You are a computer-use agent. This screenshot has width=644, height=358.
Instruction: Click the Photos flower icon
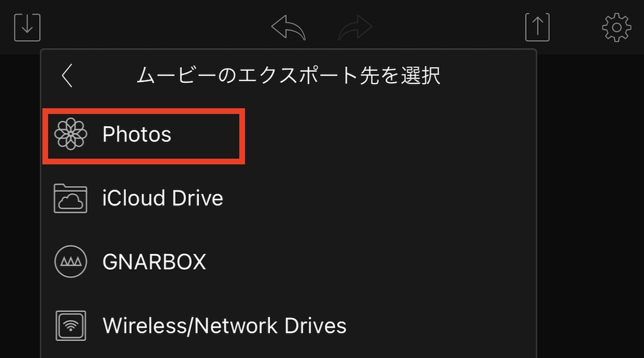tap(70, 135)
